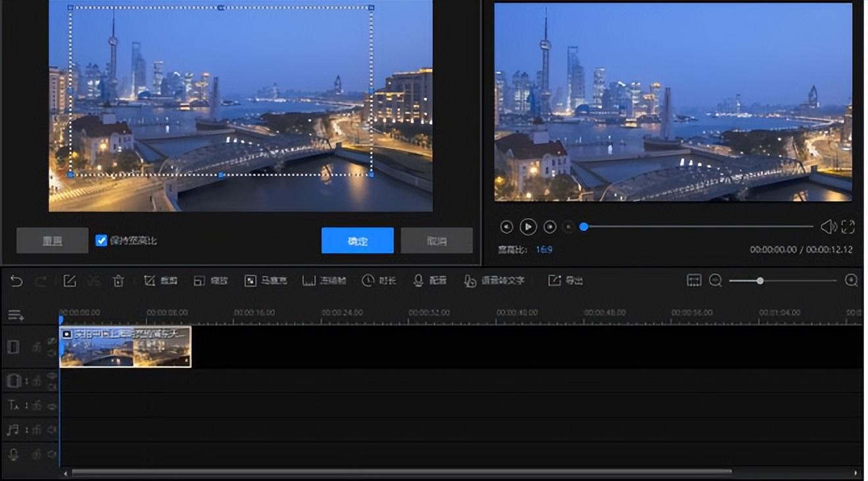Click the redo arrow in the toolbar

point(41,281)
